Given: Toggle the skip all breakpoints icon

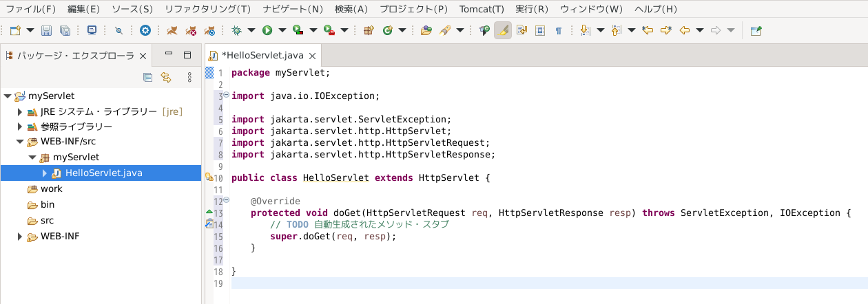Looking at the screenshot, I should 118,30.
